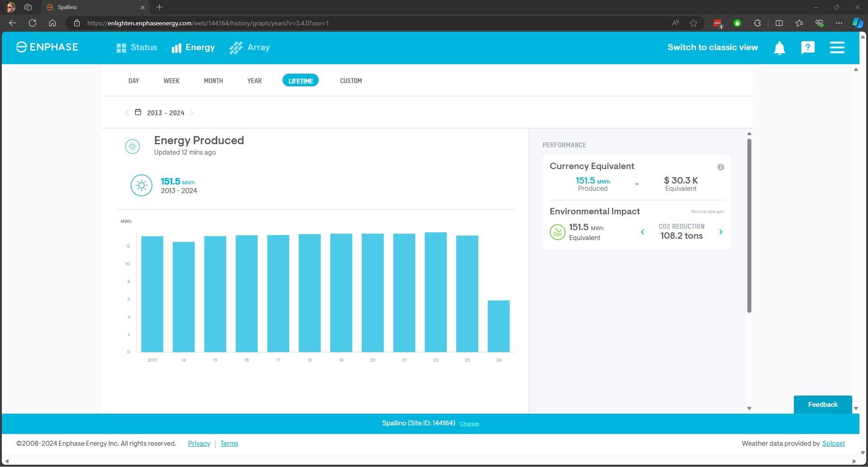Click the browser refresh button

pos(33,23)
